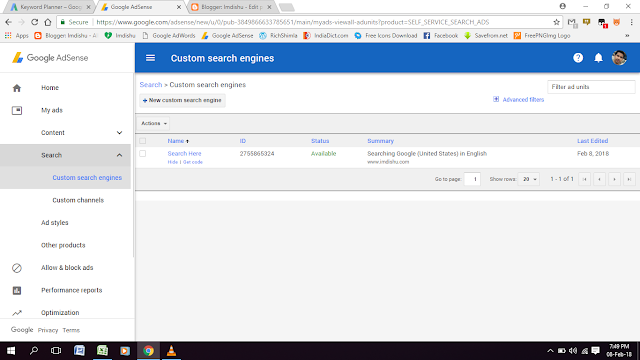
Task: Show hidden system tray icons
Action: [x=550, y=351]
